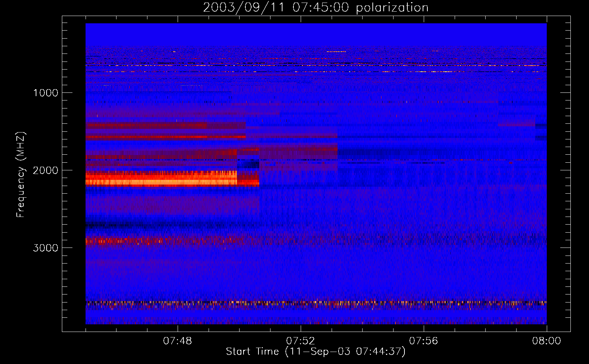Select the time tick label '07:48'
The height and width of the screenshot is (364, 589).
point(178,341)
